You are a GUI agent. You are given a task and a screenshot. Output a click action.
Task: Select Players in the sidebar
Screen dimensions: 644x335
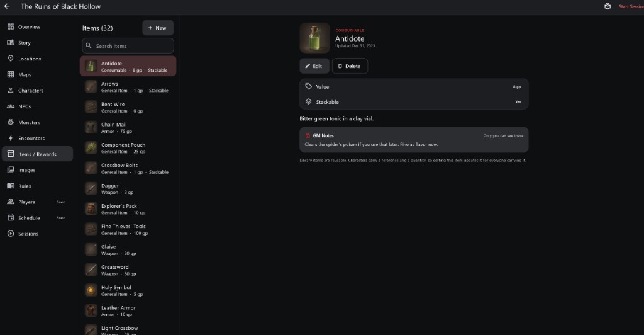pyautogui.click(x=37, y=202)
